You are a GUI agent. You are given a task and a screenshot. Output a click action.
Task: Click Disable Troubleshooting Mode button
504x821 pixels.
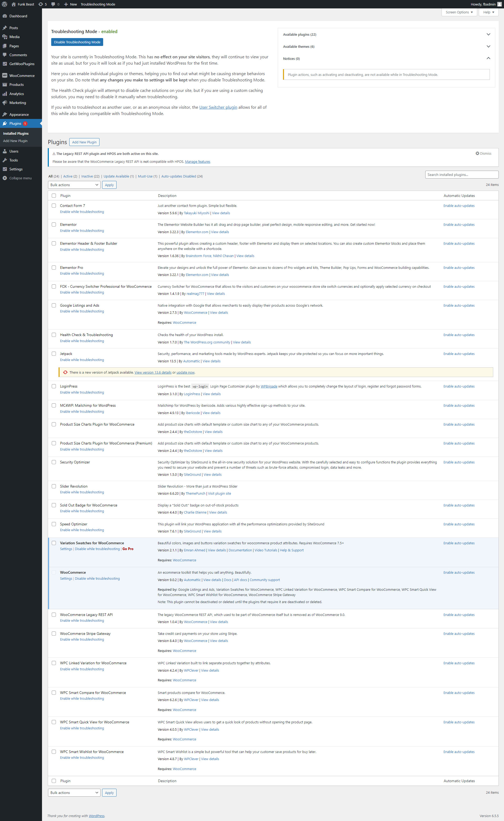click(77, 42)
